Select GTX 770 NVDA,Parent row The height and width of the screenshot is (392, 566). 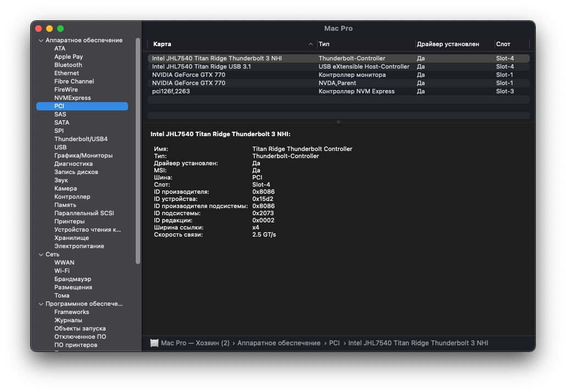(x=339, y=83)
